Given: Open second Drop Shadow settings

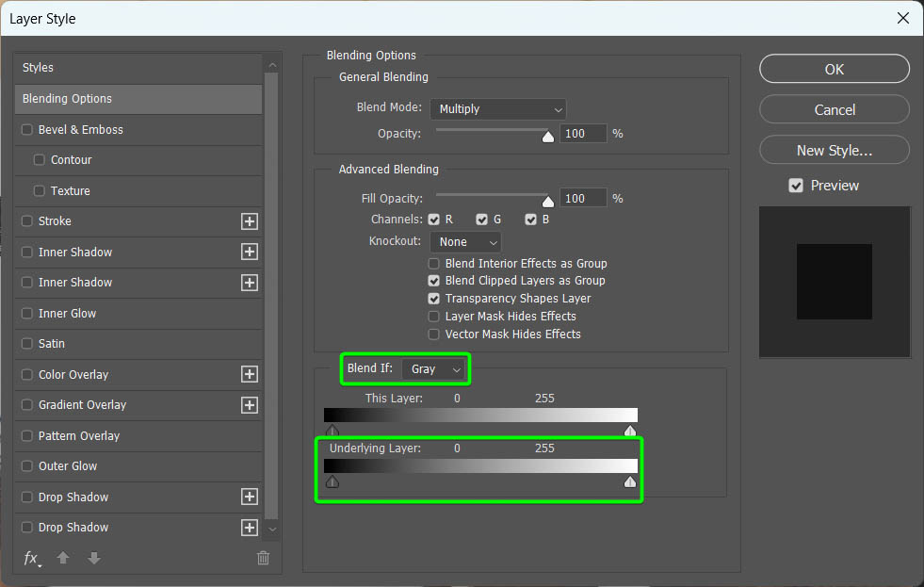Looking at the screenshot, I should coord(73,528).
